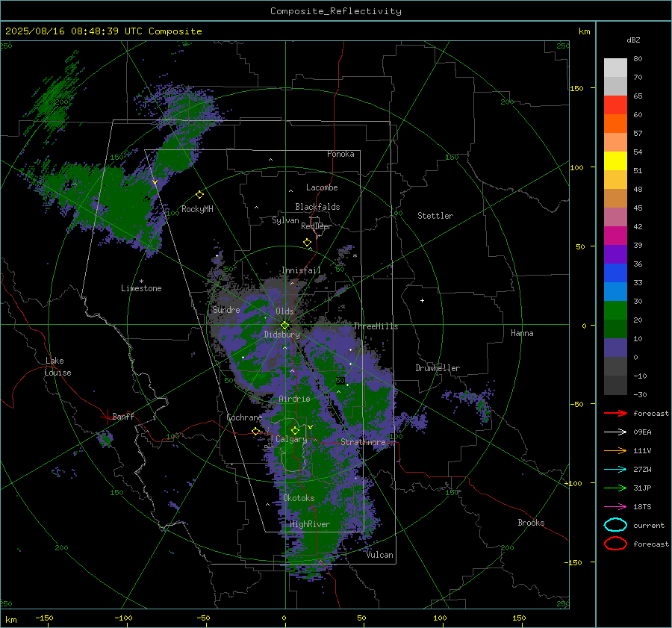The height and width of the screenshot is (628, 672).
Task: Click the Calgary city label
Action: coord(291,439)
